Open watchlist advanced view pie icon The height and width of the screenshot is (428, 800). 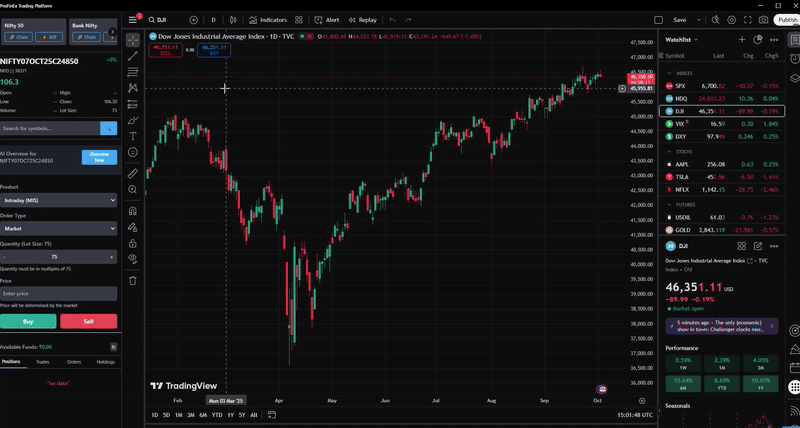tap(758, 40)
